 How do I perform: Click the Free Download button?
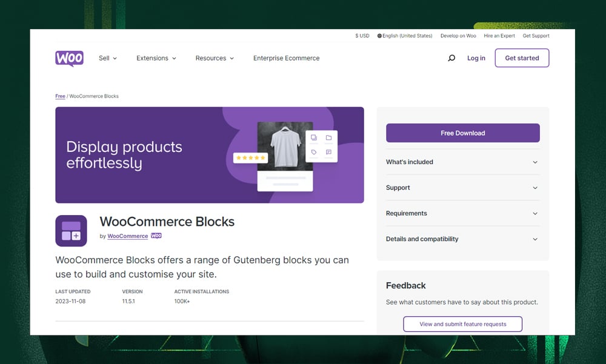point(462,133)
